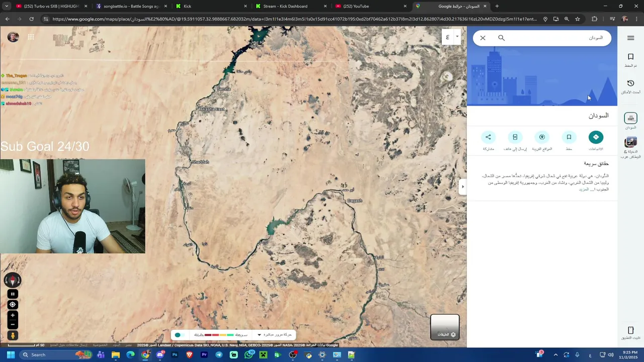Click the Semna label on the map
644x362 pixels.
[223, 89]
